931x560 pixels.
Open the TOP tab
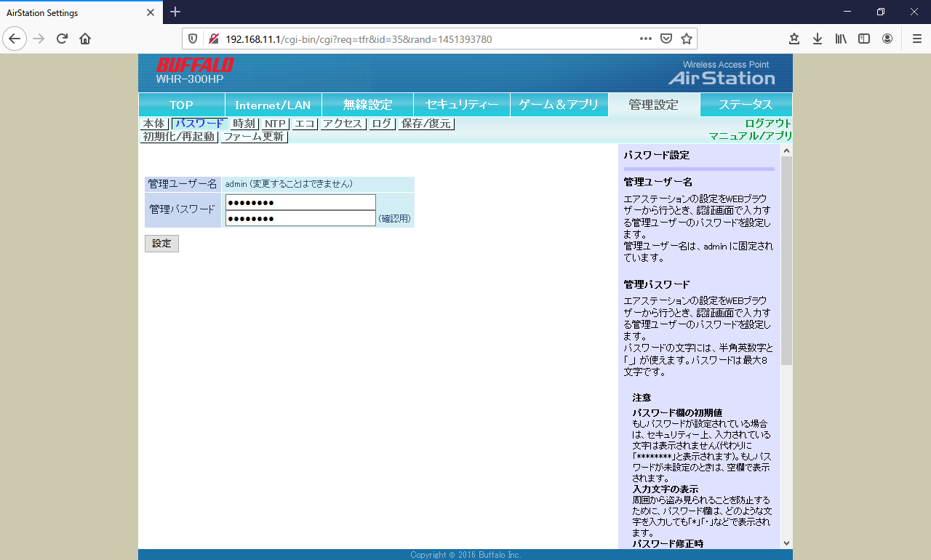(x=181, y=105)
